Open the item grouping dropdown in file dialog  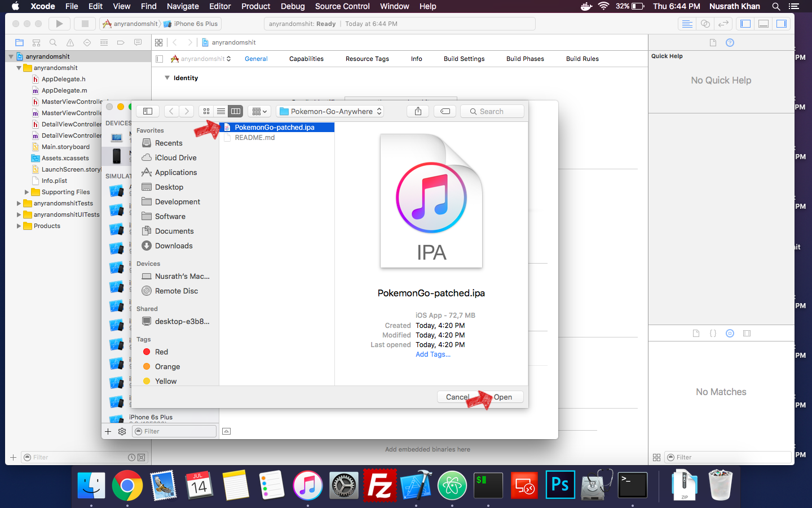pyautogui.click(x=259, y=111)
